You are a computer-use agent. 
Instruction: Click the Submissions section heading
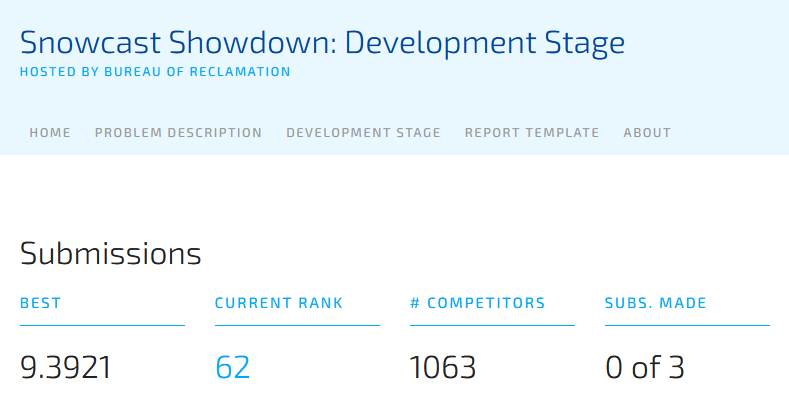pos(111,253)
